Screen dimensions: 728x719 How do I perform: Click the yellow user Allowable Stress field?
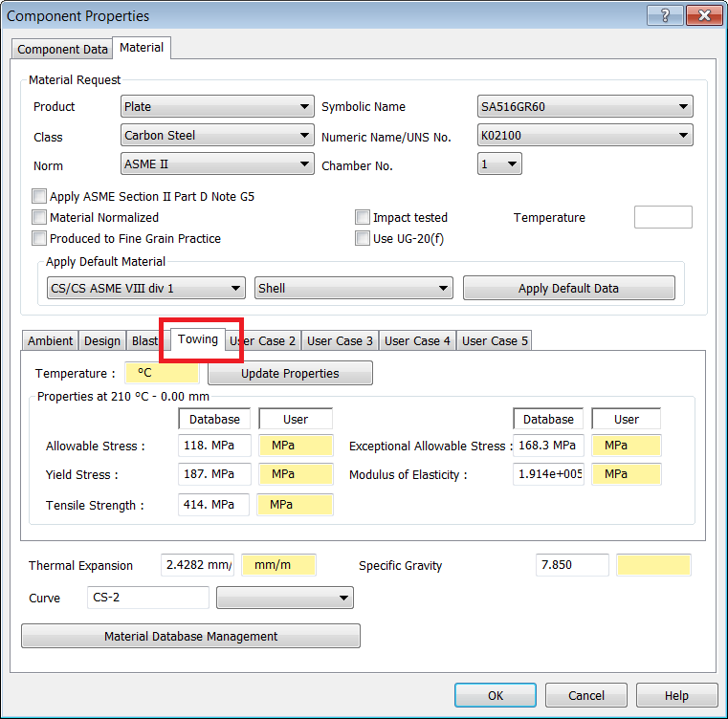click(295, 446)
